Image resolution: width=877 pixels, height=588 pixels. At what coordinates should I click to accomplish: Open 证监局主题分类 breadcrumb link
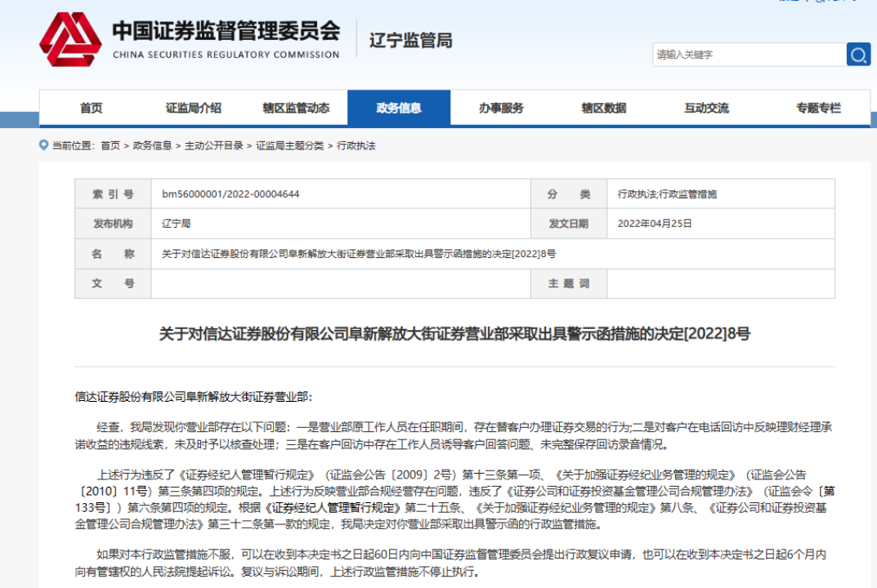(289, 145)
